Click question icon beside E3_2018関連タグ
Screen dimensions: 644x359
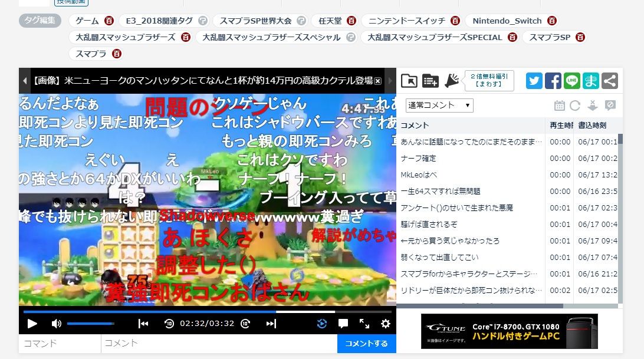pos(202,21)
